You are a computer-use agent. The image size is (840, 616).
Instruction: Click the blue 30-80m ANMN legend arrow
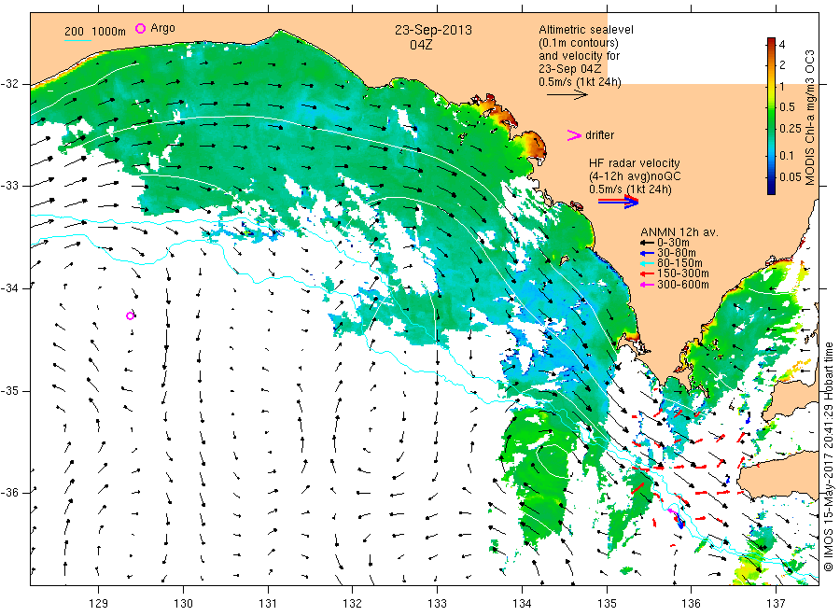tap(647, 253)
